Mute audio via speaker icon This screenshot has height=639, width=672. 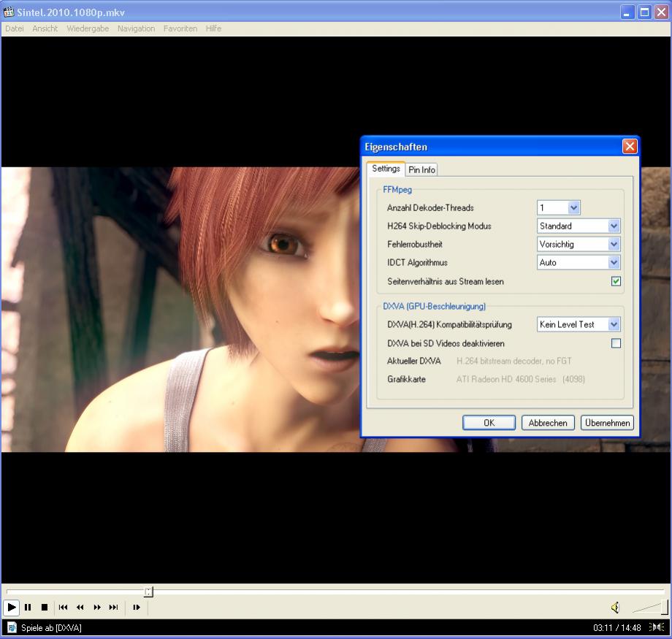click(x=616, y=608)
